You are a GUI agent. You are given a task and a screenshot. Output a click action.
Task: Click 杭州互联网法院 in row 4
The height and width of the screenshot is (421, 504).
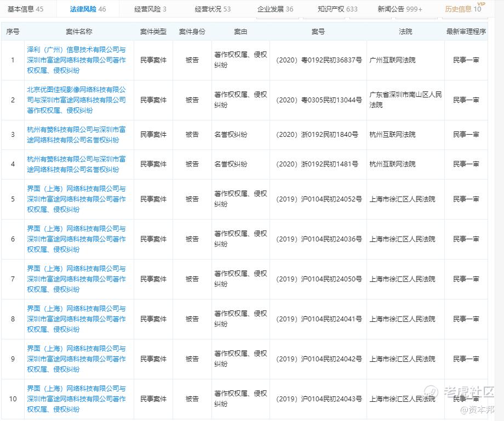[392, 164]
